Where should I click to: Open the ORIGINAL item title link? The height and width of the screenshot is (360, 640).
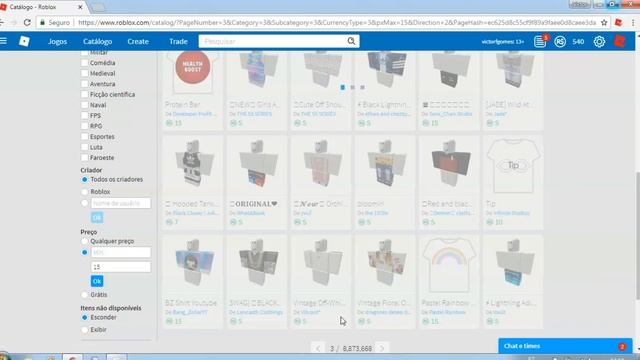tap(253, 204)
